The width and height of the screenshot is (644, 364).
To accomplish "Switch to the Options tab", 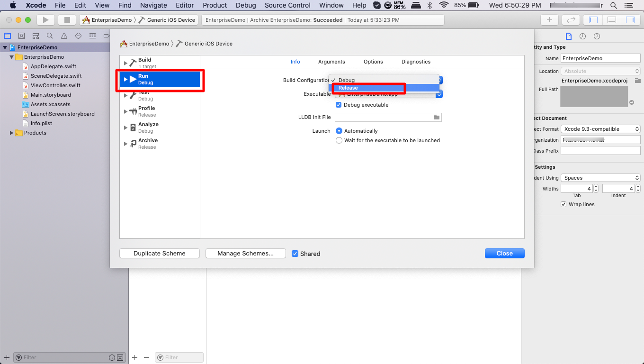I will (x=373, y=62).
